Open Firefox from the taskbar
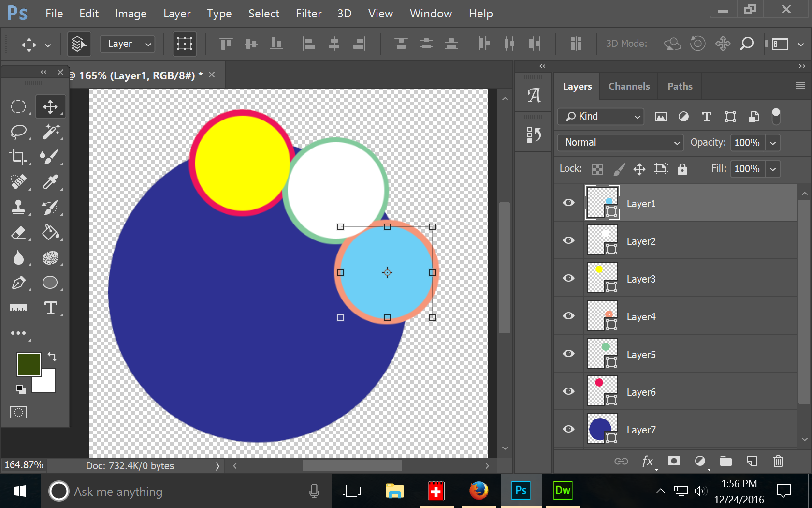This screenshot has width=812, height=508. coord(478,491)
